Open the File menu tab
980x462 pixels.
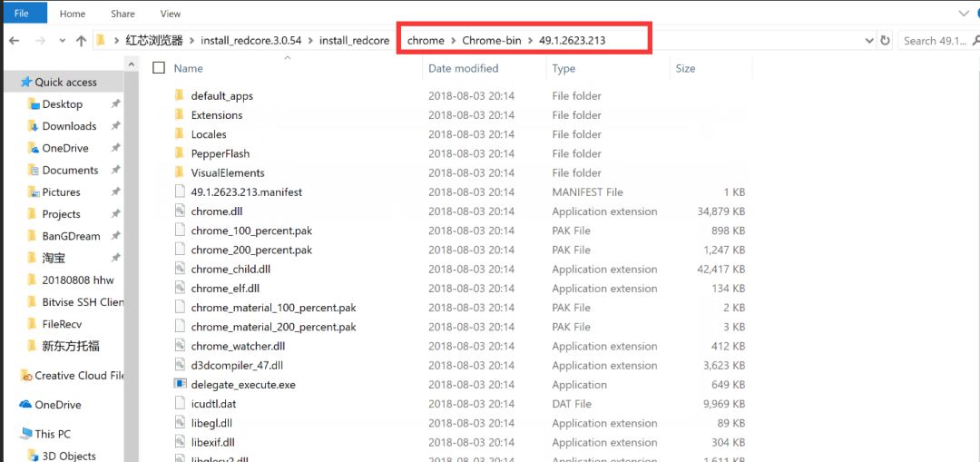22,14
